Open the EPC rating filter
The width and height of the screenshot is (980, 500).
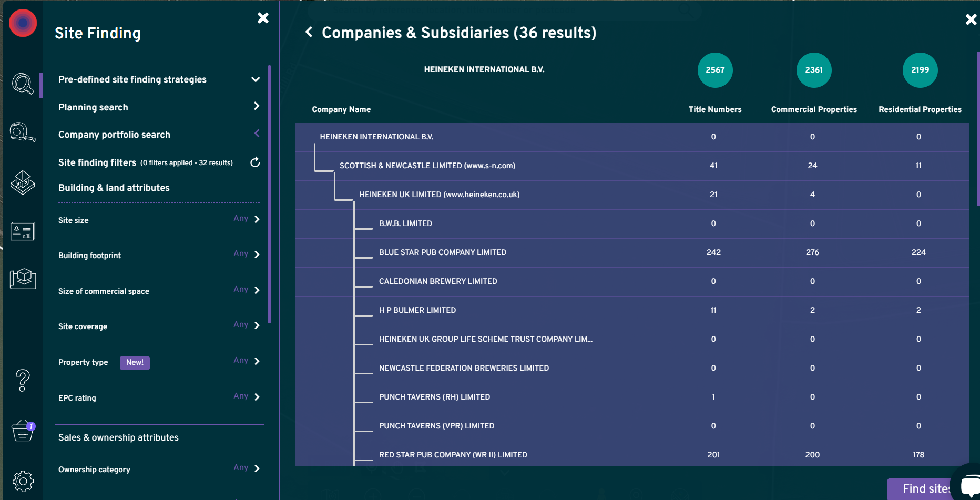pyautogui.click(x=159, y=397)
